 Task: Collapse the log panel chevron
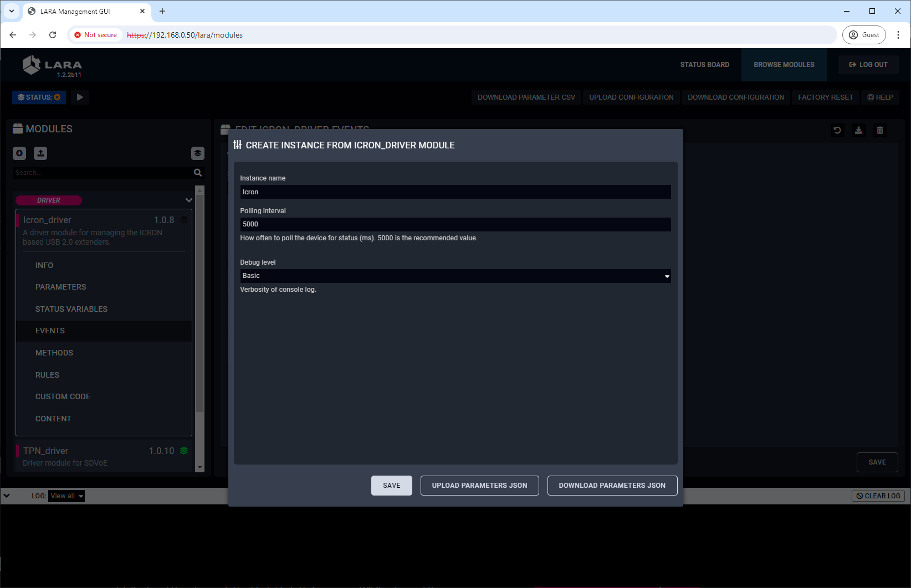(7, 496)
